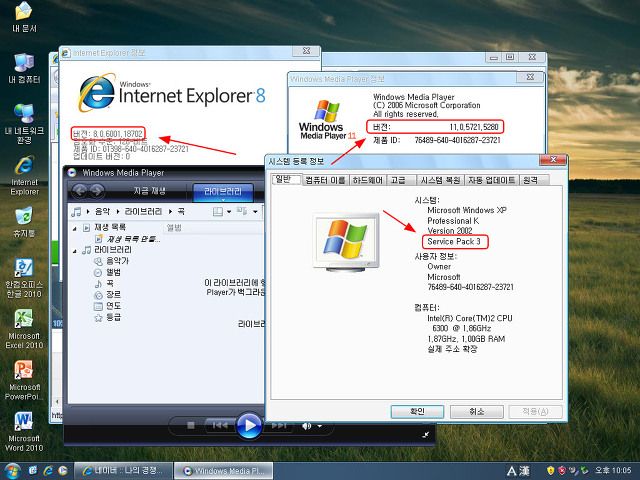Close the Internet Explorer 정보 dialog
Viewport: 640px width, 480px height.
(306, 51)
